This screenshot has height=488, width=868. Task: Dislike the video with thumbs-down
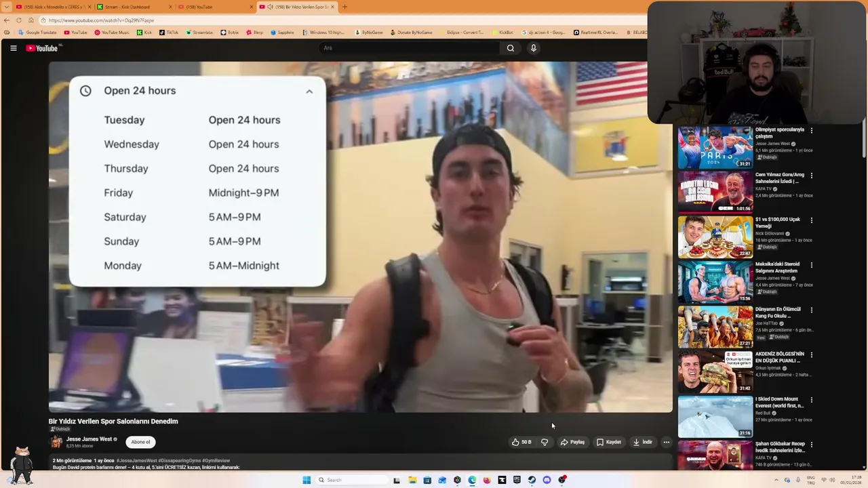(545, 442)
